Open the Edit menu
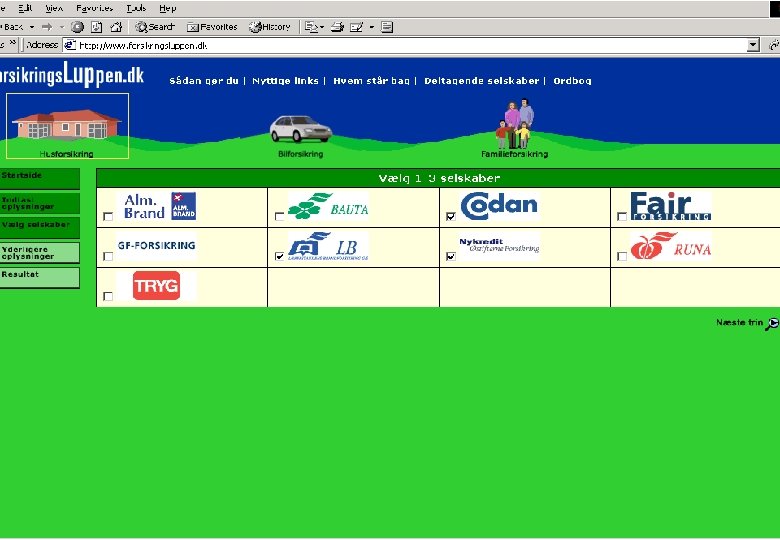The image size is (780, 540). click(25, 8)
